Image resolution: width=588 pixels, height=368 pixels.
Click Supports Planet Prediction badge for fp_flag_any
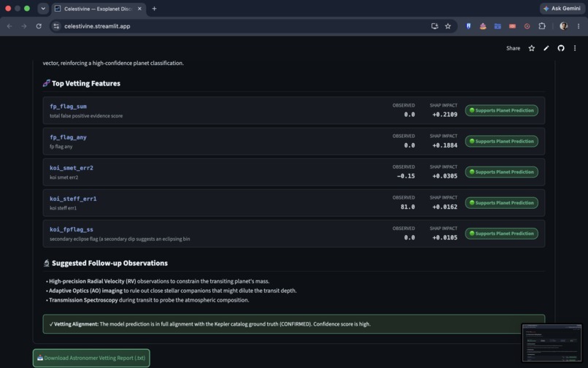coord(502,141)
